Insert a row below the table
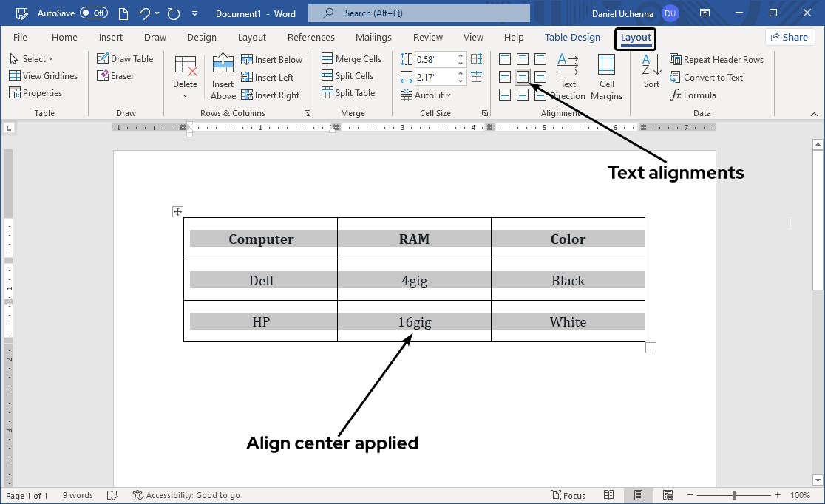The height and width of the screenshot is (504, 825). [272, 59]
